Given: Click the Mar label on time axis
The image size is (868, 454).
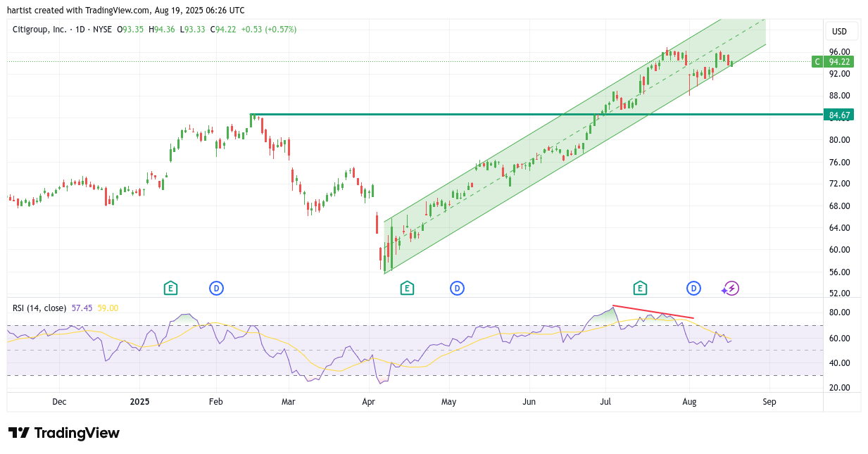Looking at the screenshot, I should tap(288, 402).
